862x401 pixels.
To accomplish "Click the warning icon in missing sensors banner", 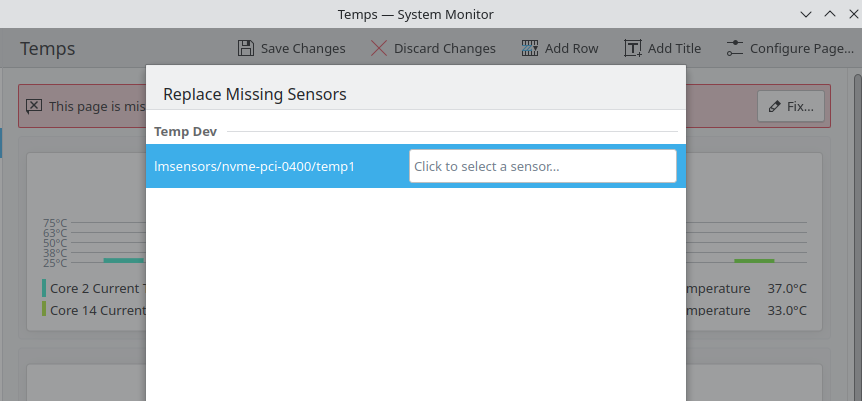I will pyautogui.click(x=34, y=105).
